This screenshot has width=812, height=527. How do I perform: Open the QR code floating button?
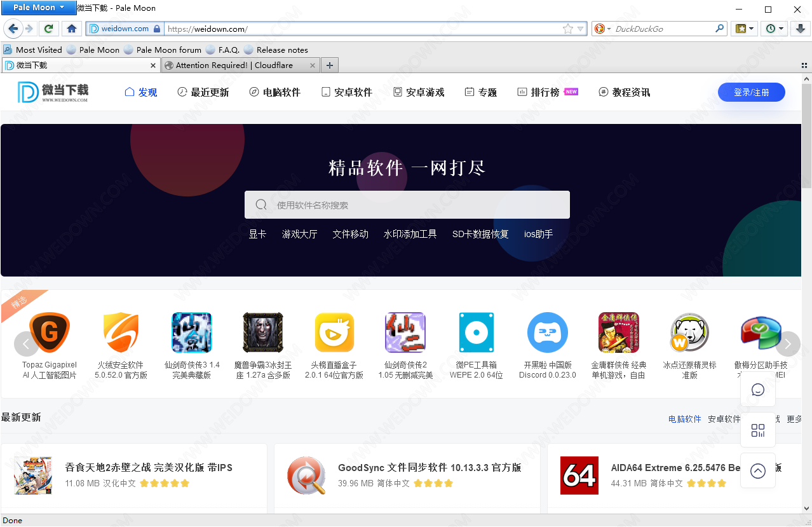[757, 430]
